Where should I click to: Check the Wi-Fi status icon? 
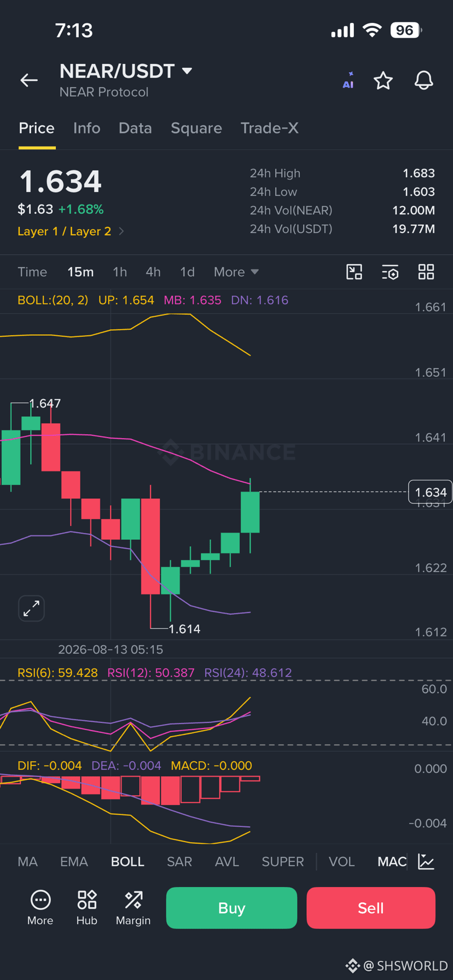pos(372,30)
